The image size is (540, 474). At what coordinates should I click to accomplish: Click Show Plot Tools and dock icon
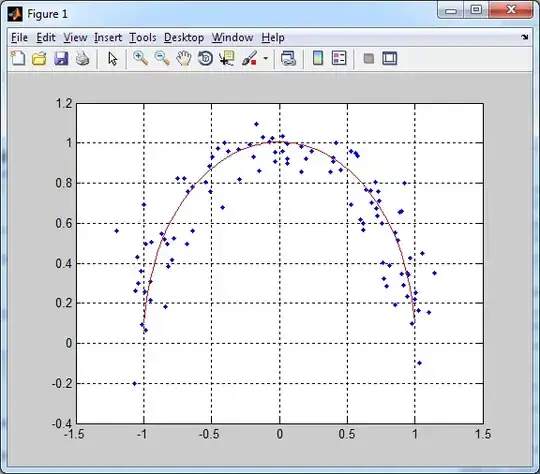(x=390, y=58)
